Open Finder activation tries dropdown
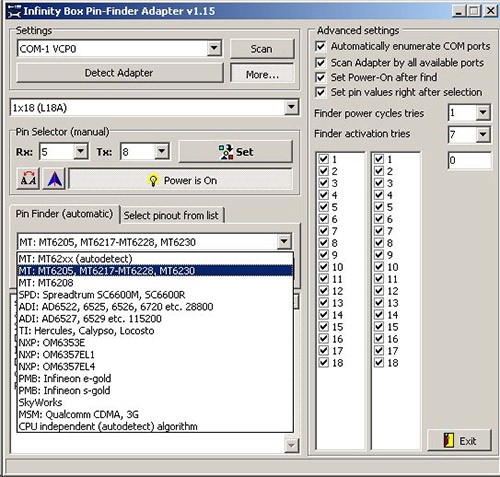The width and height of the screenshot is (500, 477). pyautogui.click(x=482, y=135)
